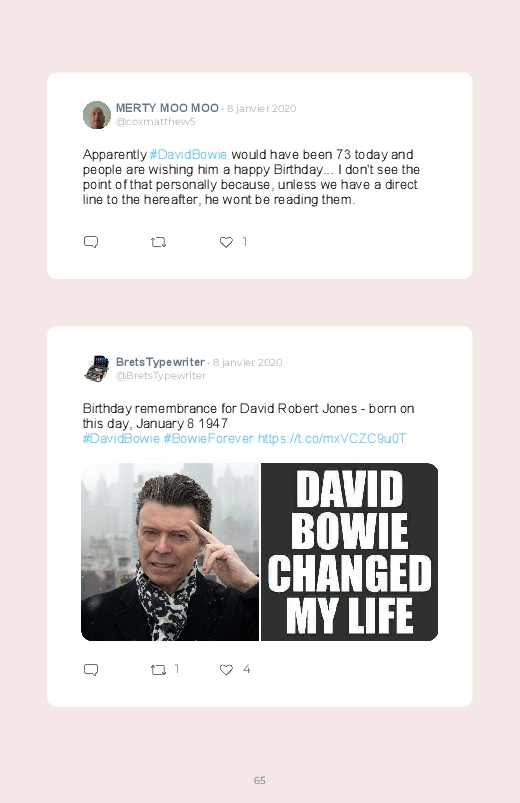Click the #BowieForever hashtag

209,439
